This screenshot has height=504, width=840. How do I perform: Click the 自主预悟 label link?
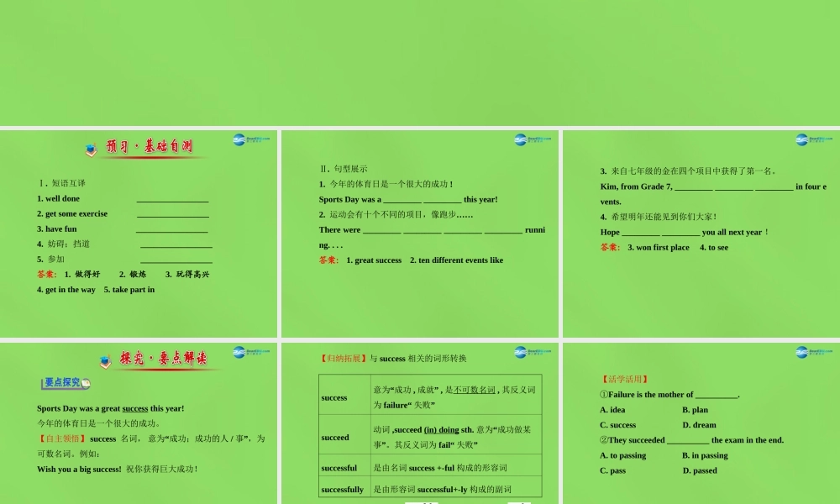[x=61, y=438]
